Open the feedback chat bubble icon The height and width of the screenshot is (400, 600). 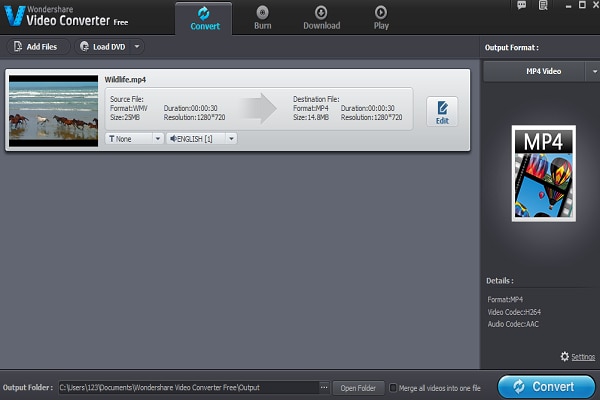point(521,5)
